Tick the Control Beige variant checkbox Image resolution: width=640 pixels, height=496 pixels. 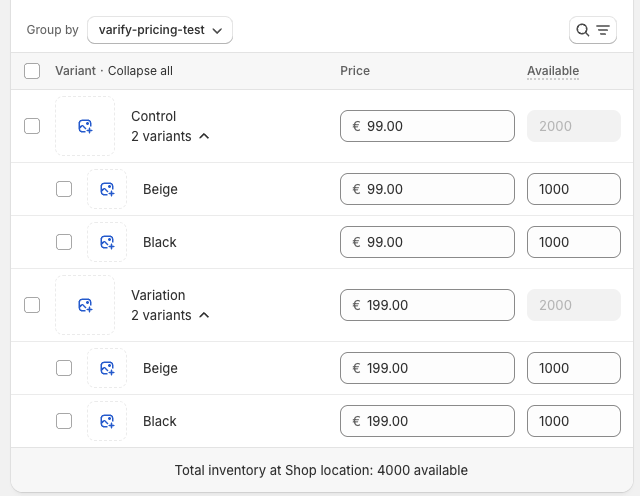tap(64, 189)
